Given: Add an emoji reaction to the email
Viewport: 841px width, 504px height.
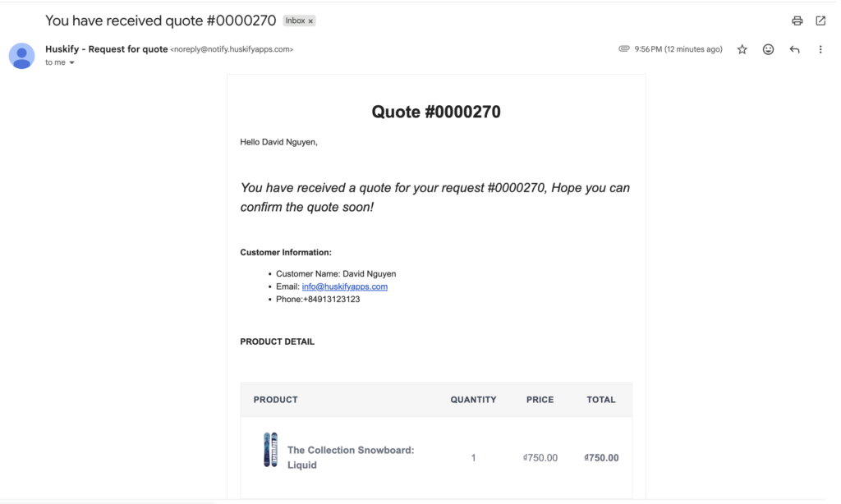Looking at the screenshot, I should [767, 49].
